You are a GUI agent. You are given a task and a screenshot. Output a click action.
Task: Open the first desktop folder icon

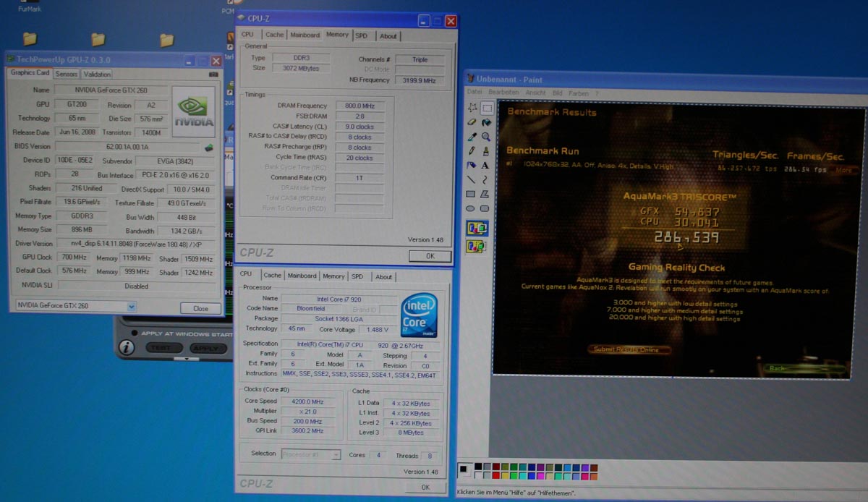(30, 38)
